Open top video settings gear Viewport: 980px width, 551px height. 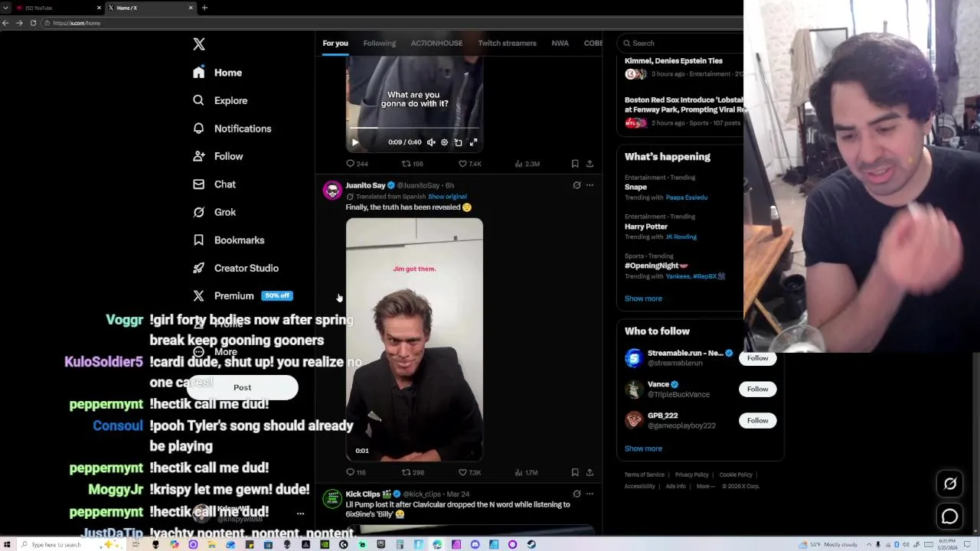(444, 142)
